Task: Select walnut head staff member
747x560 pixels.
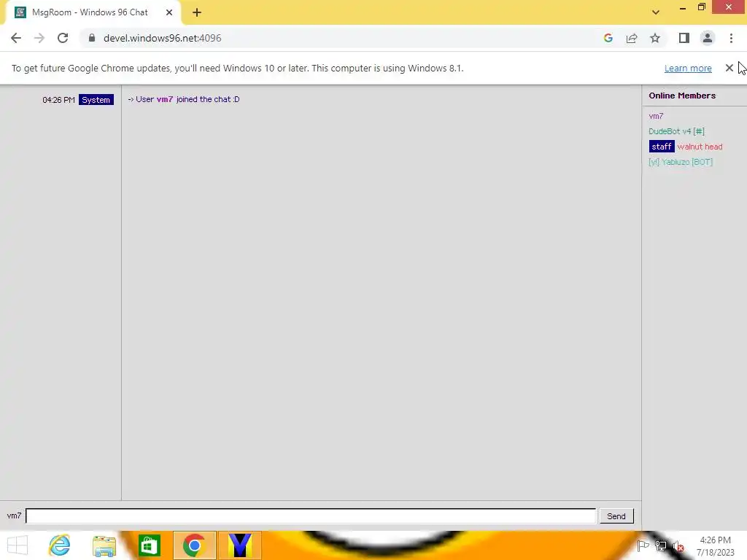Action: 700,146
